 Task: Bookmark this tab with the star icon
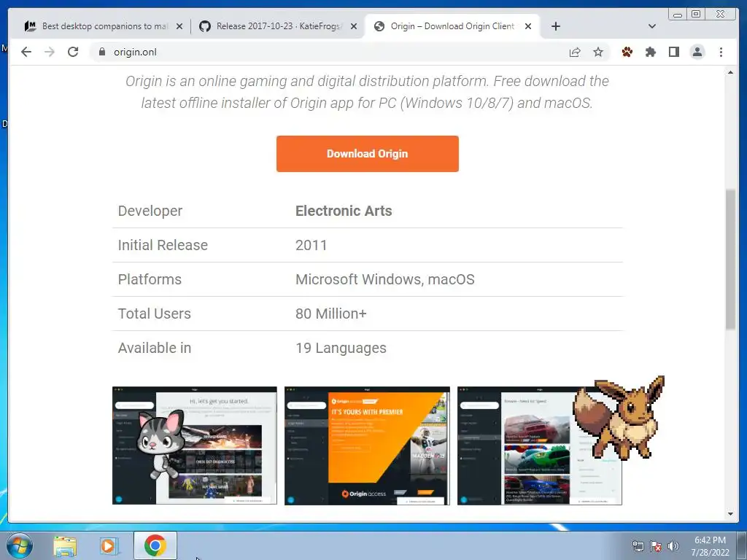coord(598,52)
